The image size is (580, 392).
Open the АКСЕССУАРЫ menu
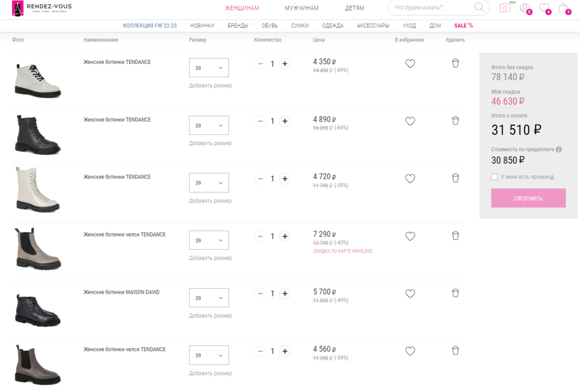(373, 26)
